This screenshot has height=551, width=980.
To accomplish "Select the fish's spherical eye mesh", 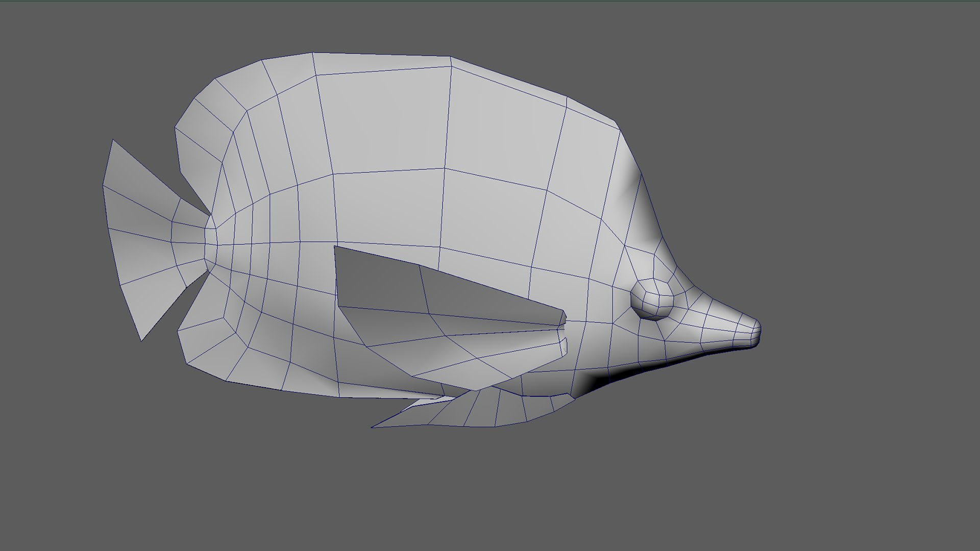I will click(653, 299).
